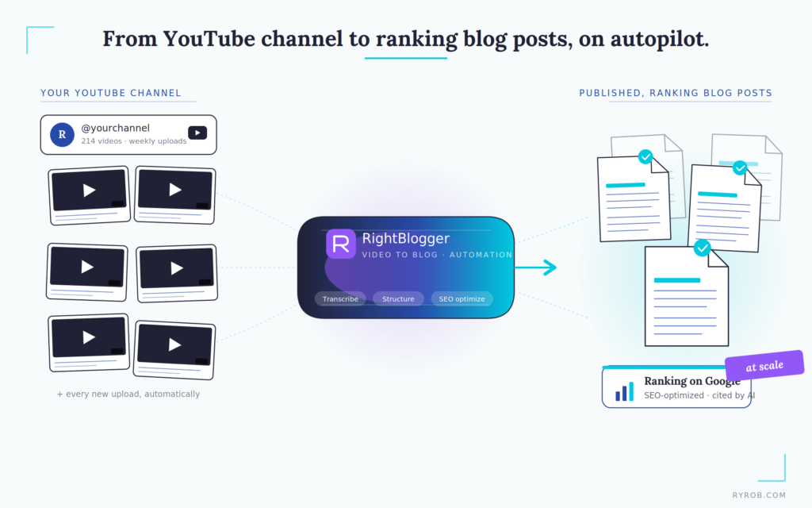Open the @yourchannel channel card
This screenshot has height=508, width=812.
[x=128, y=134]
